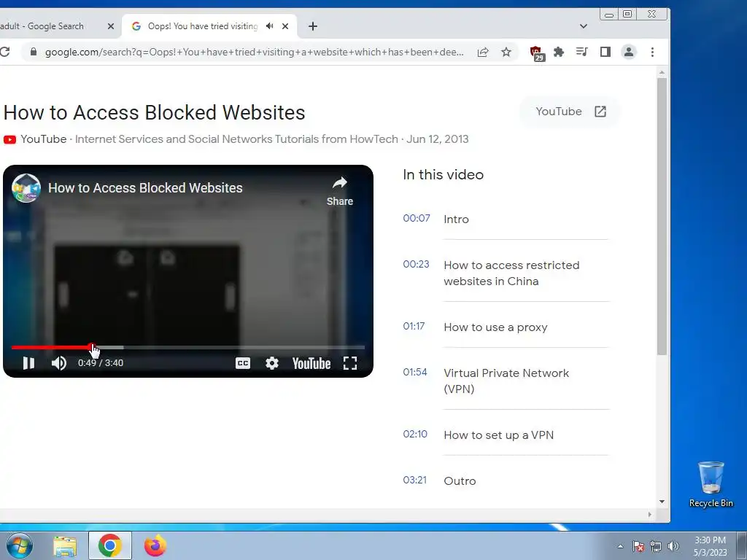Share this page icon in address bar
Viewport: 747px width, 560px height.
point(483,52)
